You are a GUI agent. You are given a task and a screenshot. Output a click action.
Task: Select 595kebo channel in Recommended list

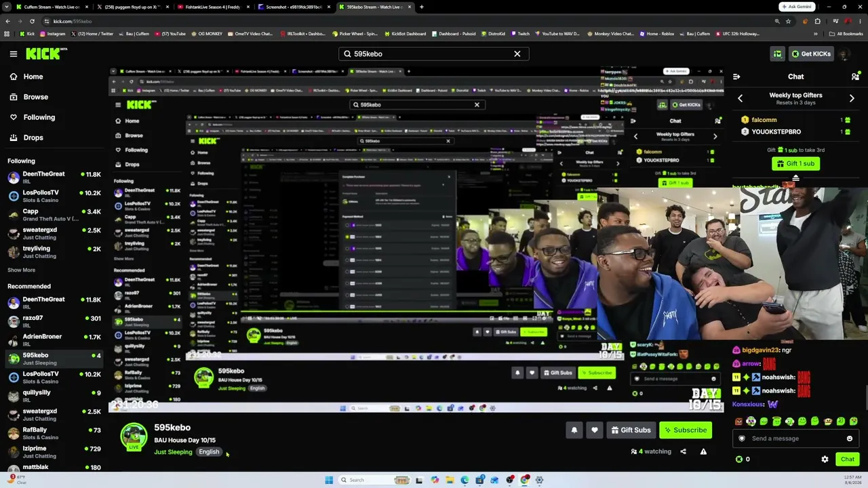click(x=53, y=359)
